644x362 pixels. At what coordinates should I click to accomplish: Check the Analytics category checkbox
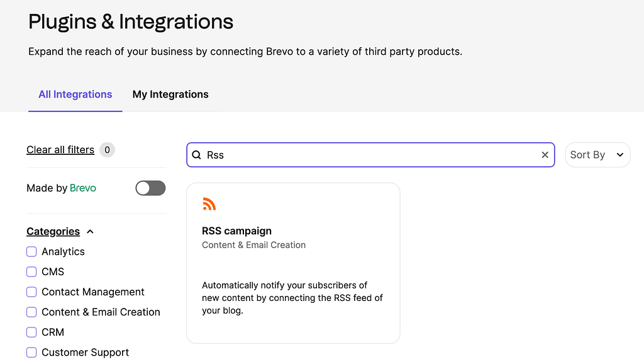[x=31, y=251]
